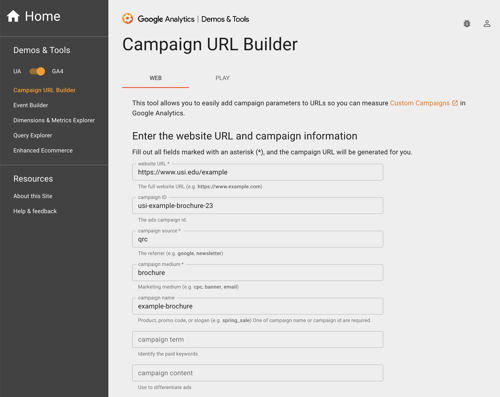Viewport: 500px width, 397px height.
Task: Toggle the UA / GA4 switch
Action: click(37, 71)
